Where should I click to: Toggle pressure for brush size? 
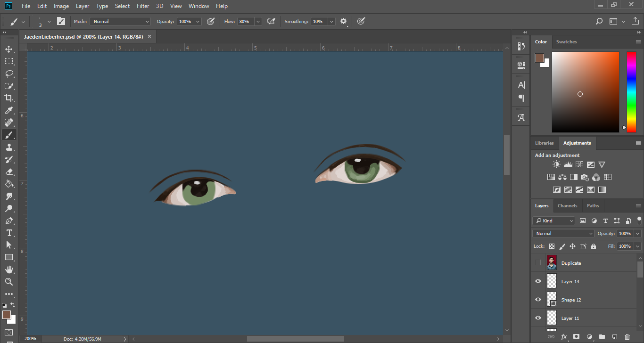point(361,21)
